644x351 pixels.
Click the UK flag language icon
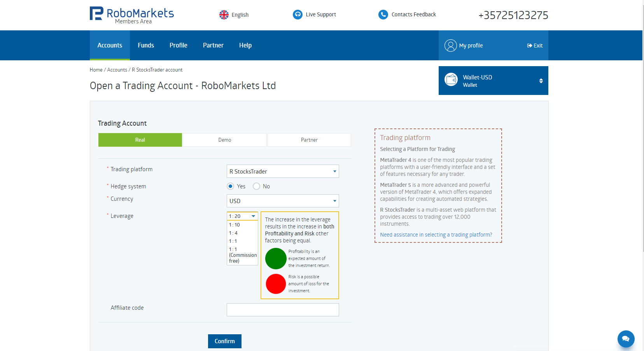point(224,15)
